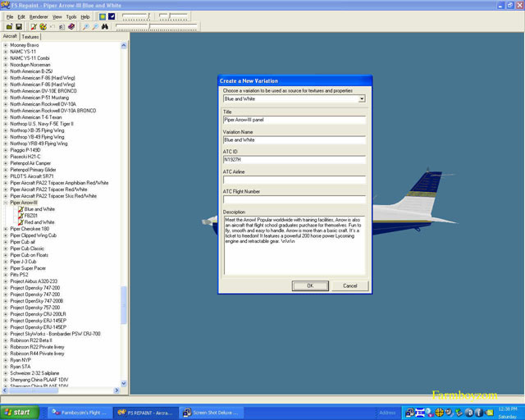The image size is (525, 420).
Task: Click the green arrow tray icon
Action: [459, 413]
